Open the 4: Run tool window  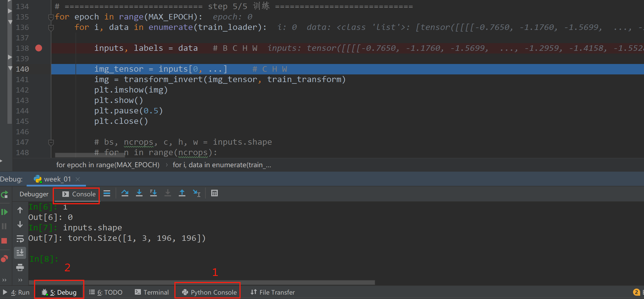pos(16,292)
